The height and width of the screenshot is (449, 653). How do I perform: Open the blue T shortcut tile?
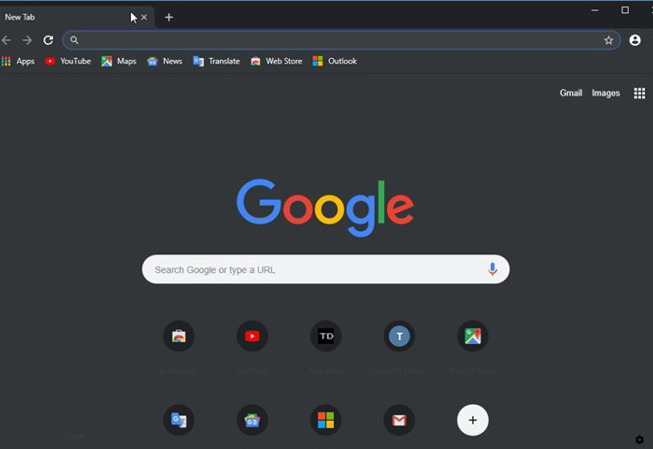point(399,336)
